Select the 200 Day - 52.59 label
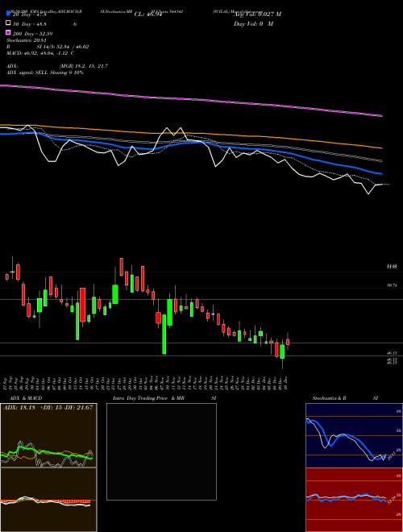 point(32,34)
